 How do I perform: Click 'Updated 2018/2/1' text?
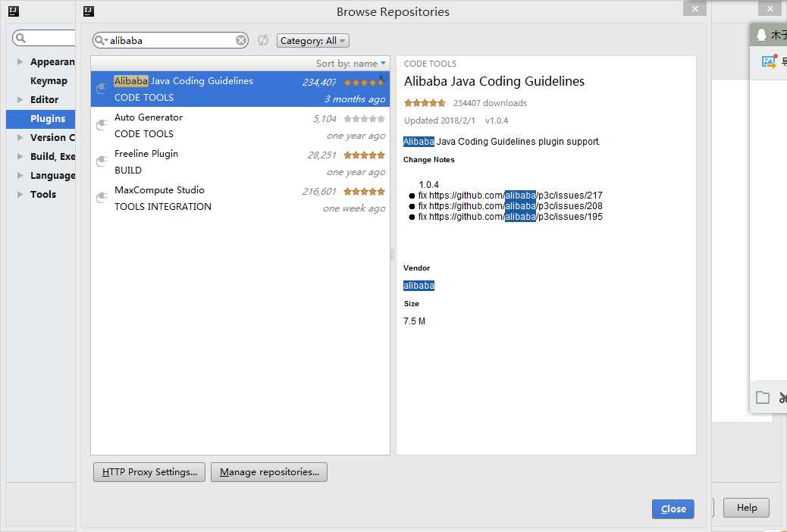(440, 120)
